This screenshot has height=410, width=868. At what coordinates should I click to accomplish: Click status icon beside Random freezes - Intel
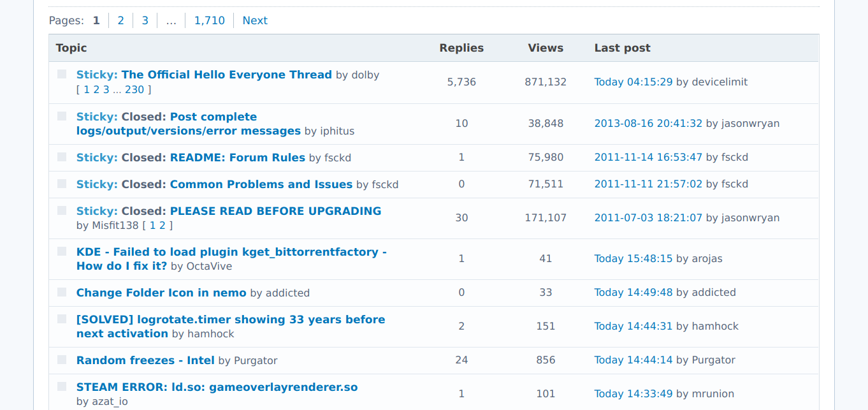pos(62,360)
